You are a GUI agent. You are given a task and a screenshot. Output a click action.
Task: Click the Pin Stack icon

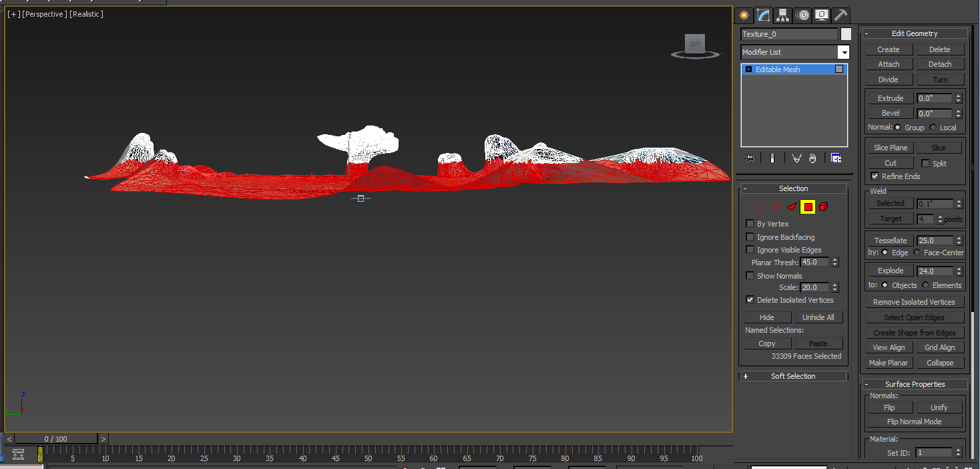(x=749, y=158)
